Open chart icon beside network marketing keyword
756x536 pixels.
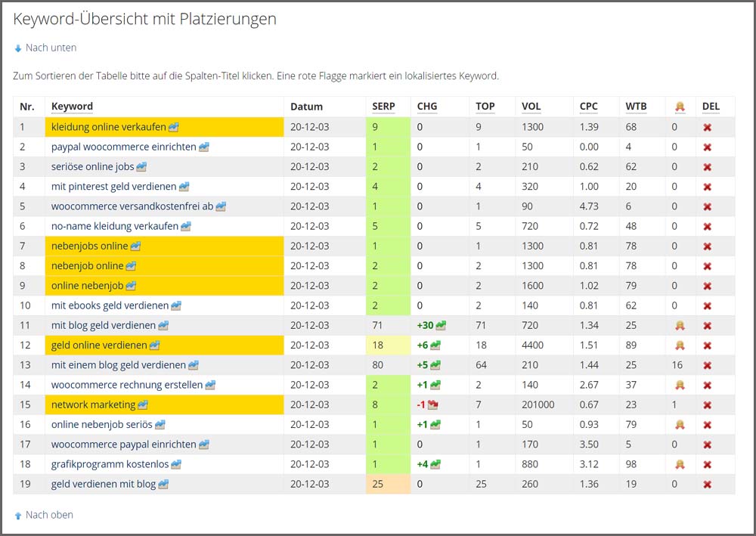143,404
